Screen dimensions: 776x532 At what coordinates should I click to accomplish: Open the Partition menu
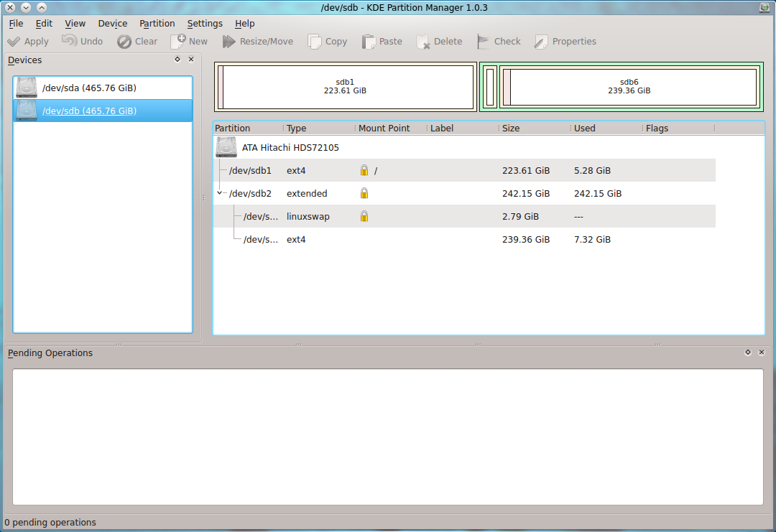(x=157, y=24)
